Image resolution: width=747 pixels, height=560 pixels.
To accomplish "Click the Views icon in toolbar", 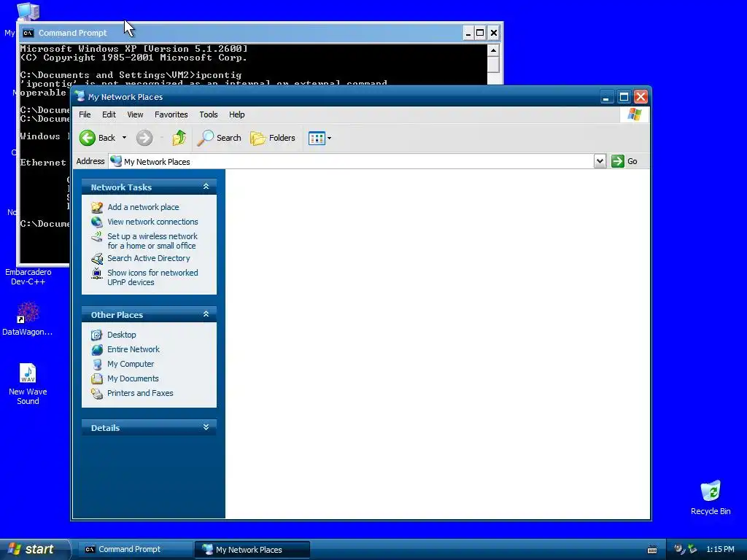I will click(x=317, y=138).
